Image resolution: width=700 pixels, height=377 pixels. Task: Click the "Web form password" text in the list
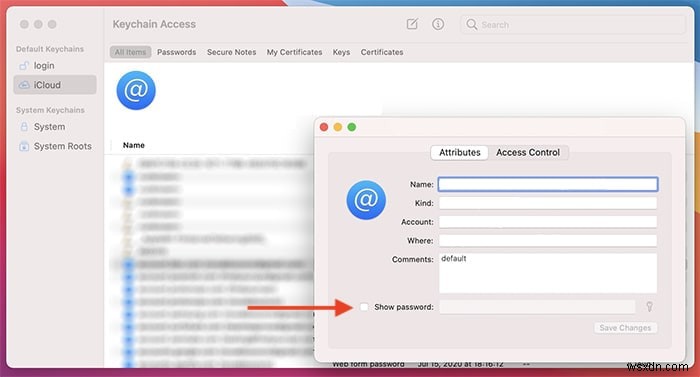[x=368, y=364]
